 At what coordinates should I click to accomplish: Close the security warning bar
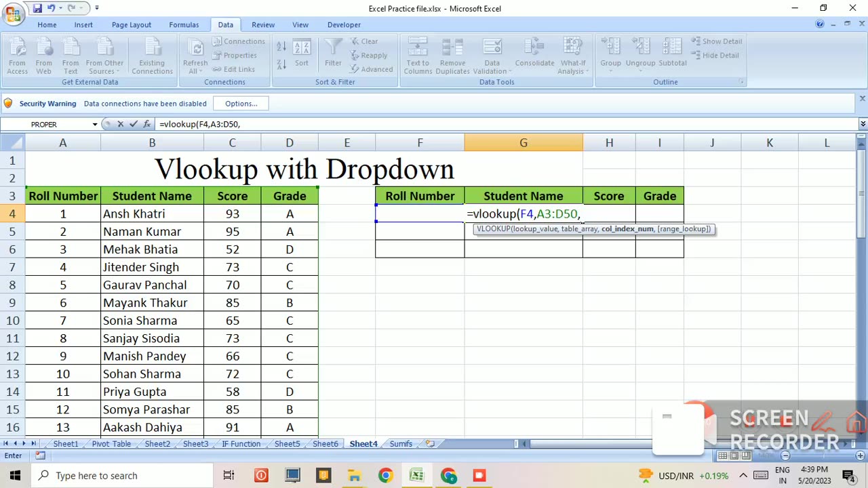(862, 99)
